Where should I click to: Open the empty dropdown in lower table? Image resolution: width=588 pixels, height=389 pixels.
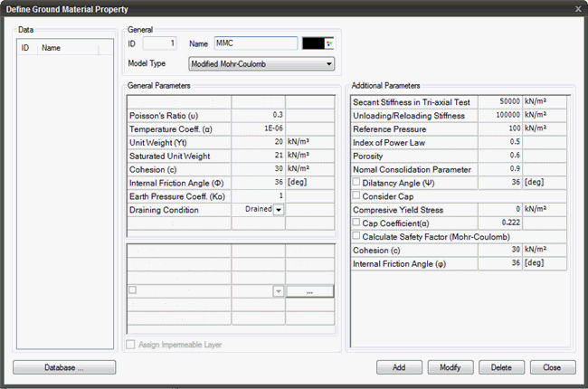(x=279, y=291)
